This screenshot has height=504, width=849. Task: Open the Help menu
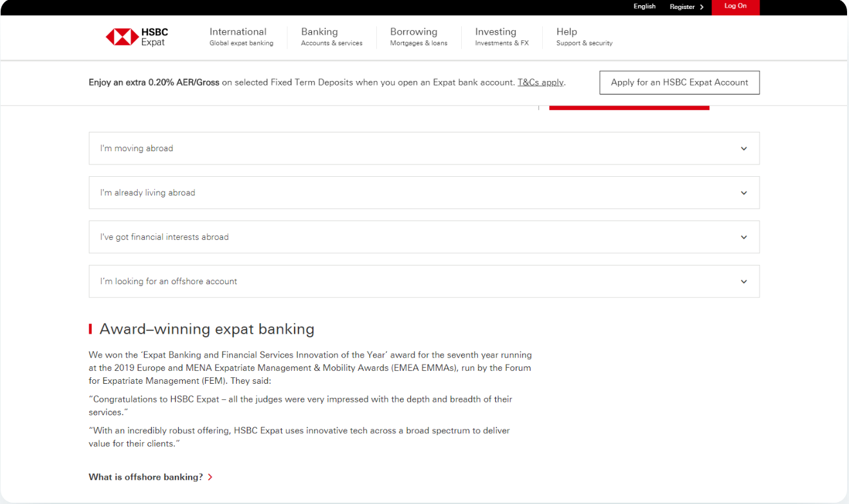point(584,37)
